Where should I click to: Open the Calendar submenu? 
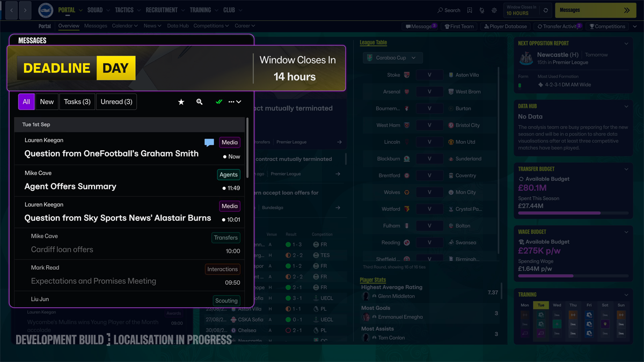pyautogui.click(x=125, y=26)
